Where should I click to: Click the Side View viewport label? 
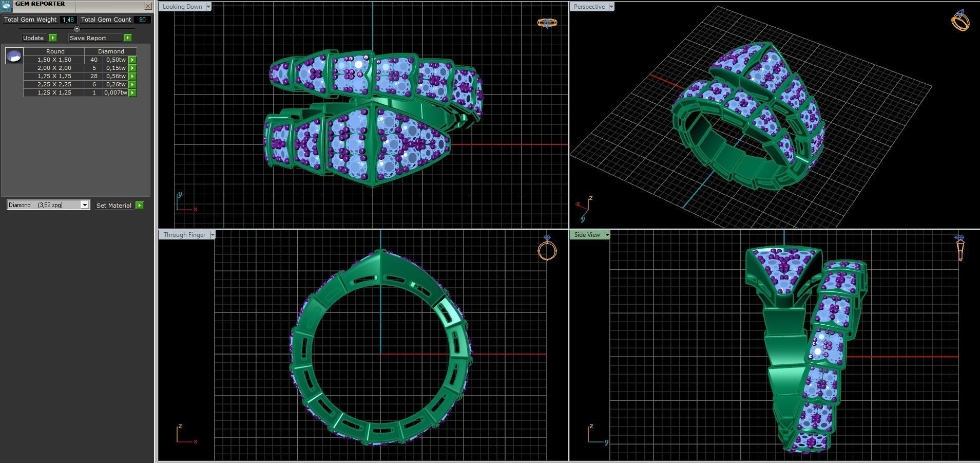587,235
